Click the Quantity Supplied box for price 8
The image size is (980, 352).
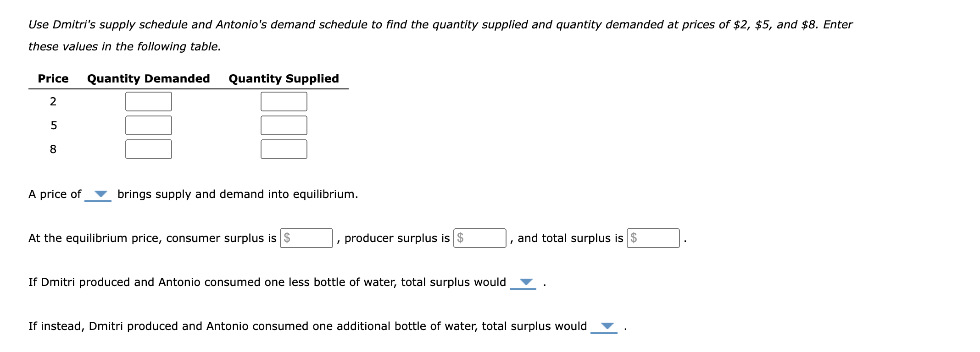[284, 149]
